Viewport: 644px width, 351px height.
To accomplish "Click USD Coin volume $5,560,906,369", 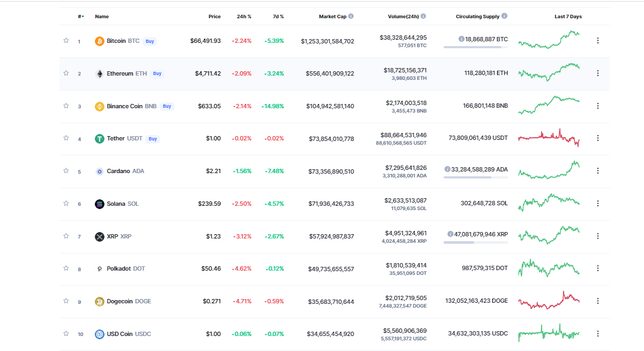I will [405, 331].
